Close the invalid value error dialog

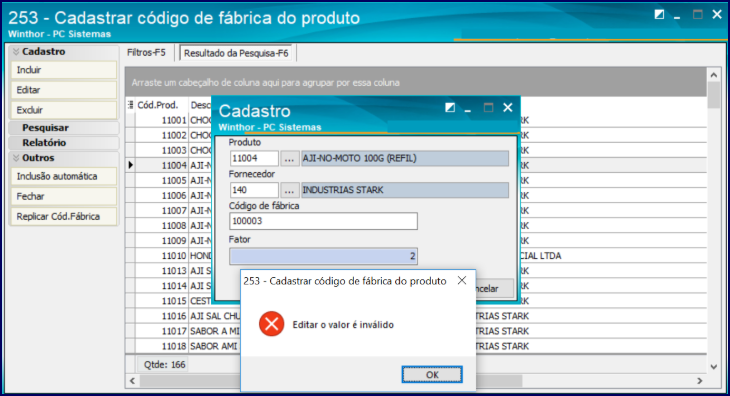[x=462, y=281]
